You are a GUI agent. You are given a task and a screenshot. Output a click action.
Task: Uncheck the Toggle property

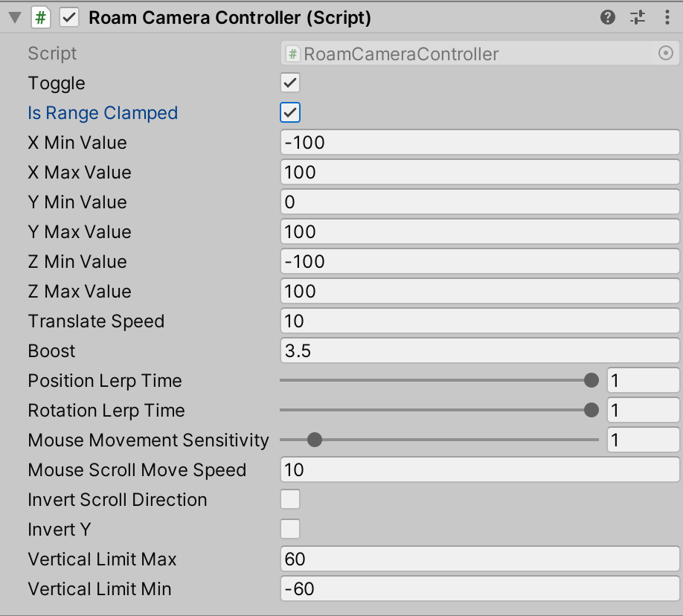[x=289, y=83]
